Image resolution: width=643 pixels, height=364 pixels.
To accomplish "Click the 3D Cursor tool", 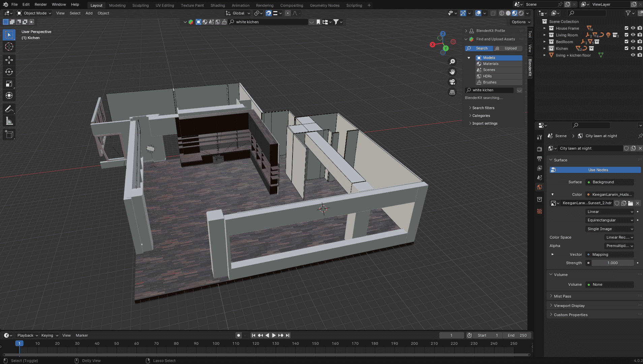I will click(x=9, y=47).
